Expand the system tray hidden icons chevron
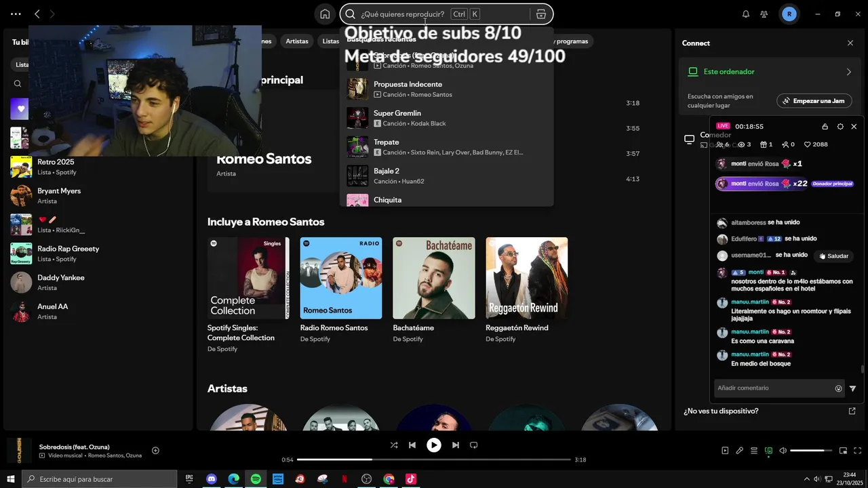The height and width of the screenshot is (488, 868). (806, 479)
